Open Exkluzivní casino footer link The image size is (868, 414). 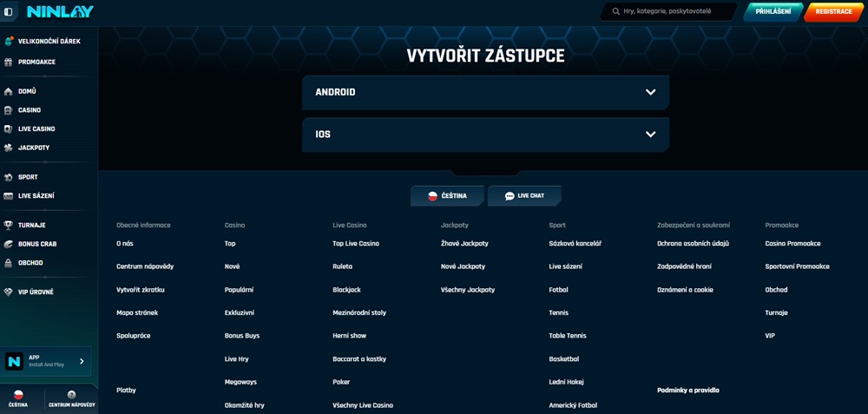(x=240, y=312)
